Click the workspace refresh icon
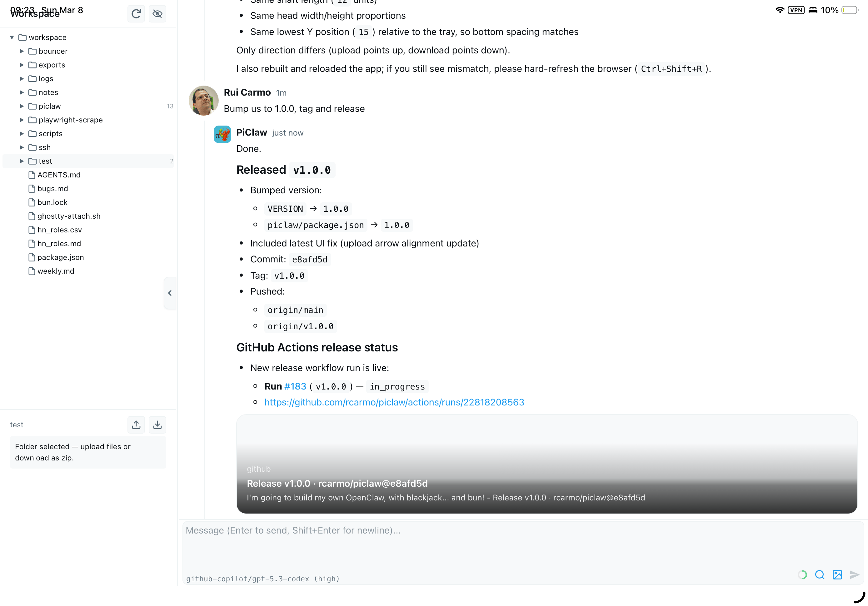Viewport: 868px width, 606px height. [136, 14]
